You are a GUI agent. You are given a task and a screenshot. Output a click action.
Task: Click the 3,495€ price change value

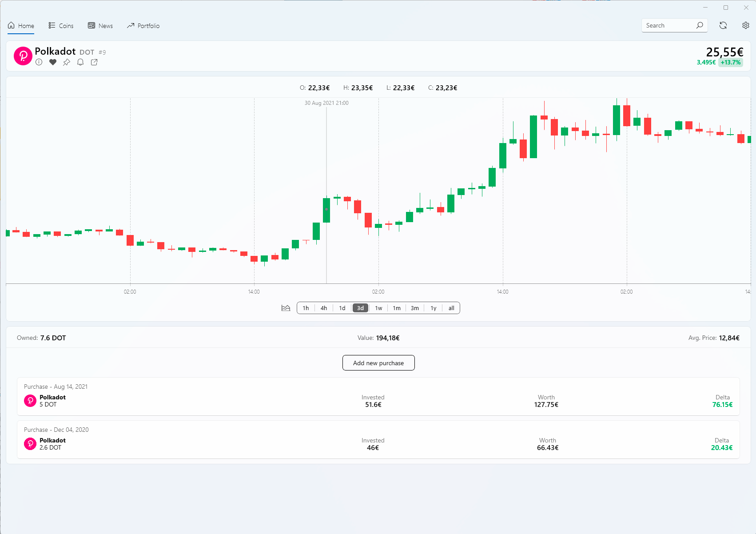coord(706,63)
